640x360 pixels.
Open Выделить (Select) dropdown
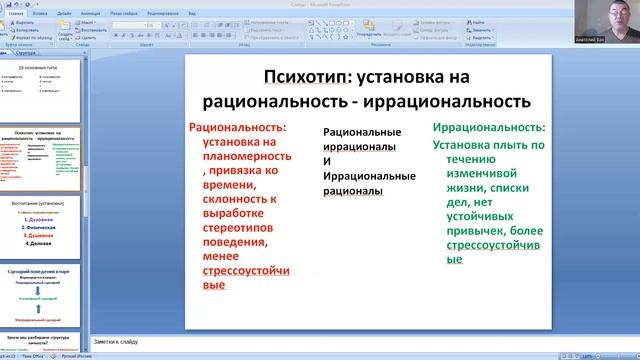[480, 38]
